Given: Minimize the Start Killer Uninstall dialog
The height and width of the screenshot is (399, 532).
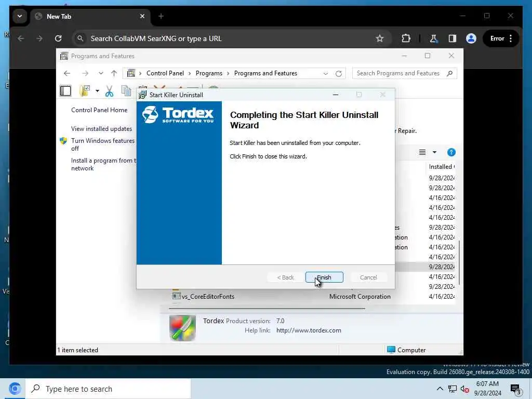Looking at the screenshot, I should (336, 95).
